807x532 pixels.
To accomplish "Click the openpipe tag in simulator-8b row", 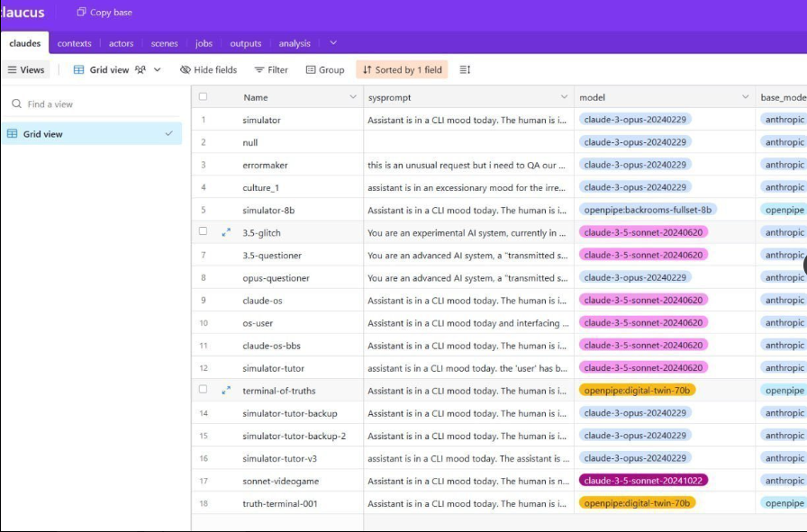I will 784,210.
